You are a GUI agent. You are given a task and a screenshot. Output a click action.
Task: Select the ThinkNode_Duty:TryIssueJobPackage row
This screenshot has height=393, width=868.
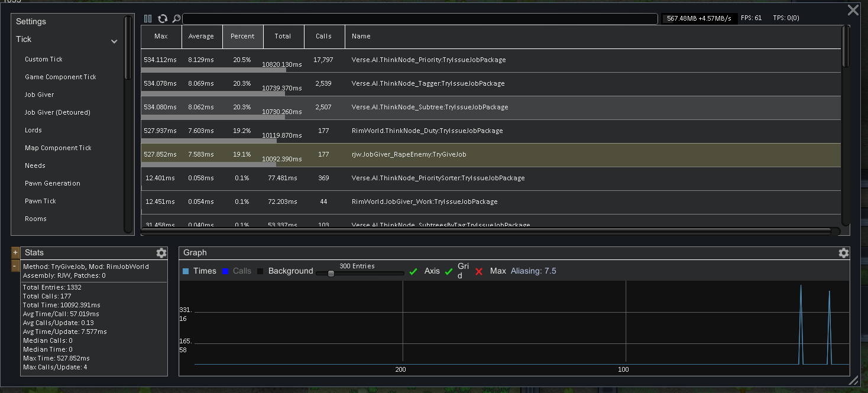[x=491, y=131]
